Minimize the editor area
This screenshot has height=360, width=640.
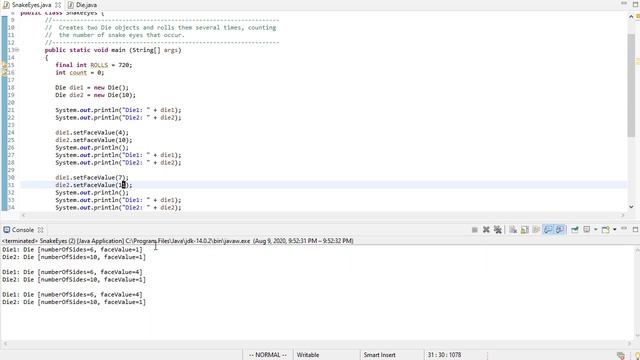tap(624, 4)
